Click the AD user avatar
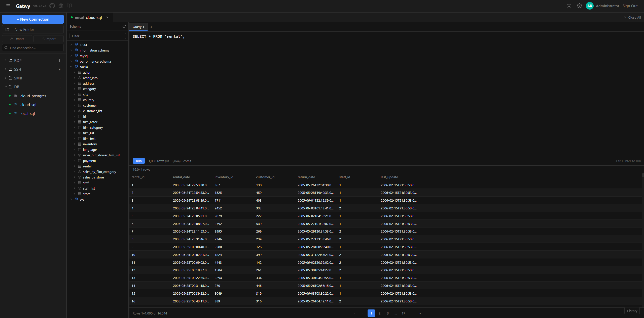Image resolution: width=644 pixels, height=318 pixels. tap(590, 6)
